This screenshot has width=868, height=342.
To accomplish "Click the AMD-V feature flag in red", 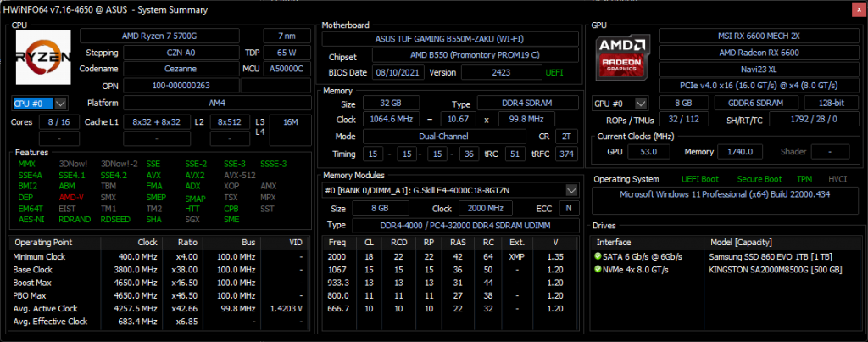I will (x=70, y=198).
